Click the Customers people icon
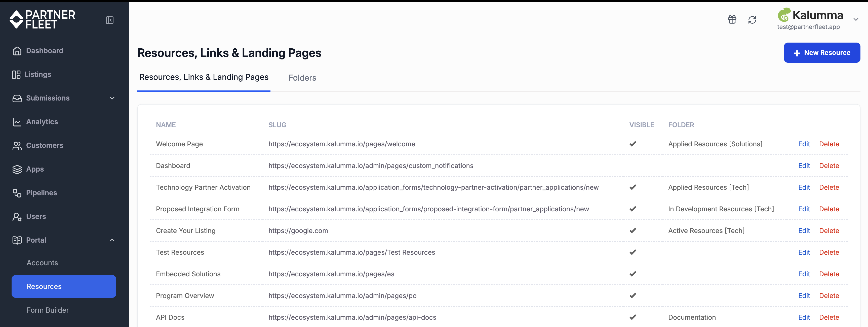 coord(17,145)
